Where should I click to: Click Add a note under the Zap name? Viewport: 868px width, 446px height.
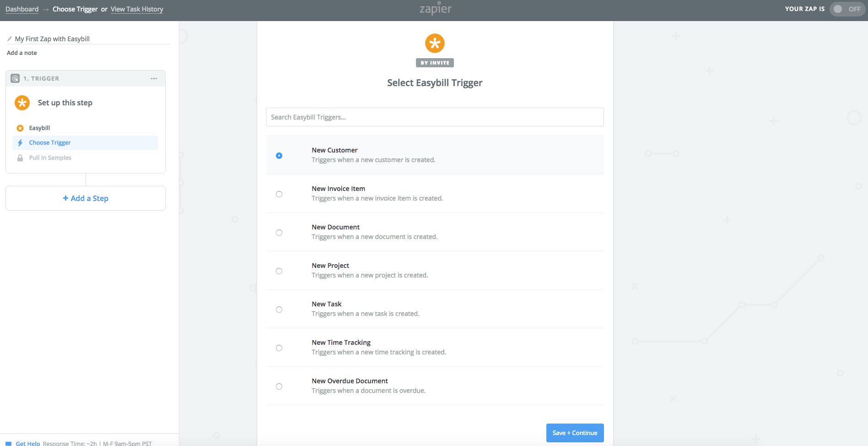22,53
